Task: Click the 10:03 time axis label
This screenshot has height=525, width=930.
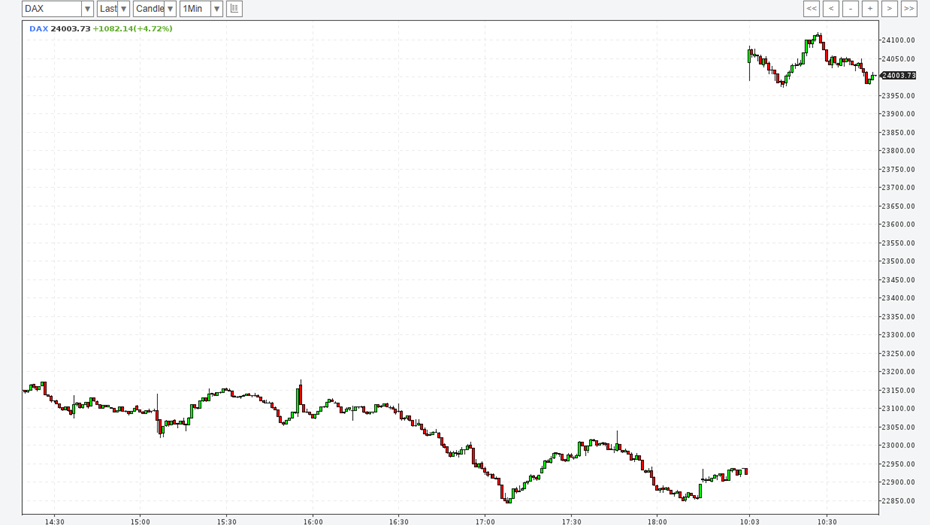Action: (750, 521)
